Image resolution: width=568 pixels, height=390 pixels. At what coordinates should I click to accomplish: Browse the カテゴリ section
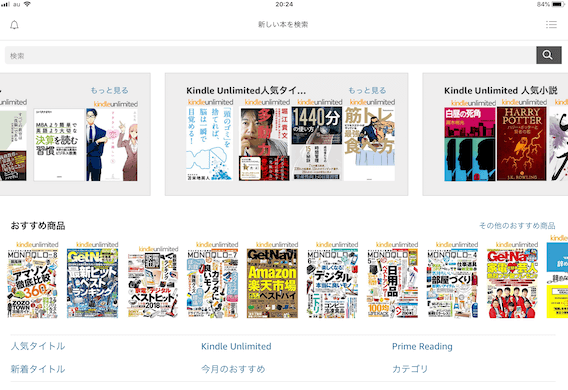[x=410, y=369]
